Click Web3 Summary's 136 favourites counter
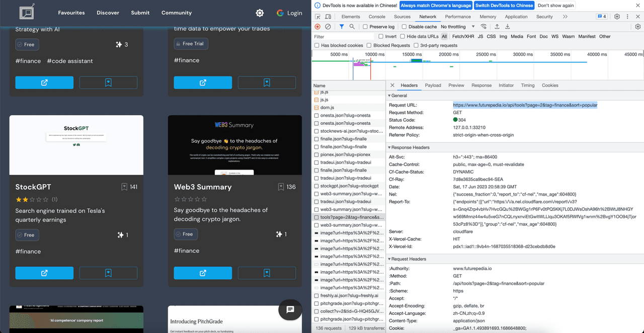The image size is (644, 333). pyautogui.click(x=287, y=187)
